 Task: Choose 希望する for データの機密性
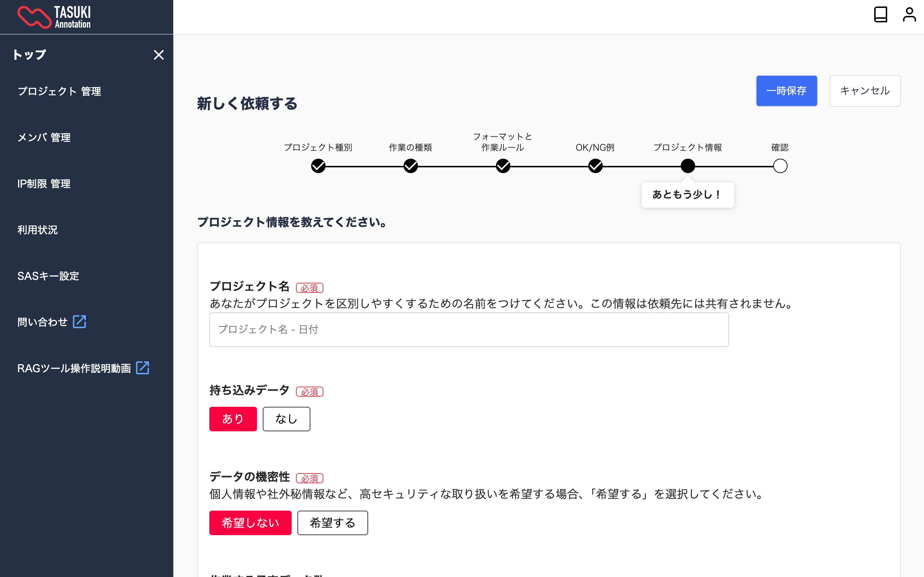tap(332, 523)
